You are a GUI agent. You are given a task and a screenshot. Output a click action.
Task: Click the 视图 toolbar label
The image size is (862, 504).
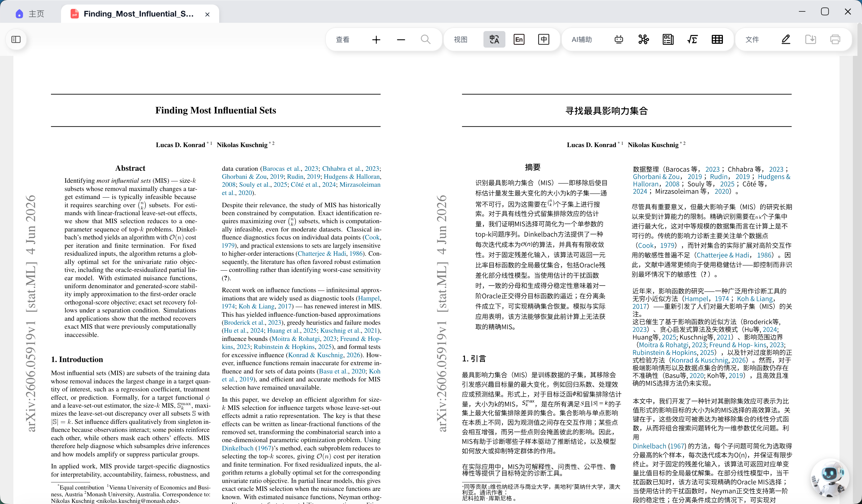460,40
